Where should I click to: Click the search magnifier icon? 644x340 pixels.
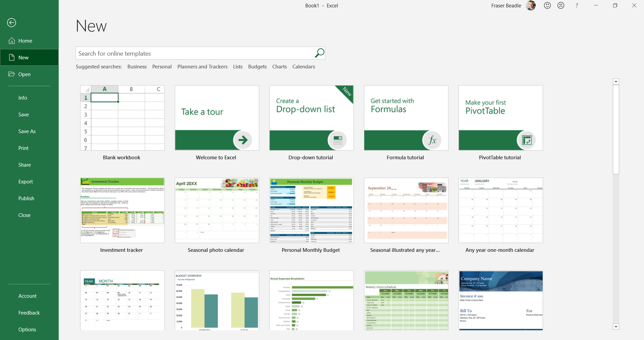point(319,53)
